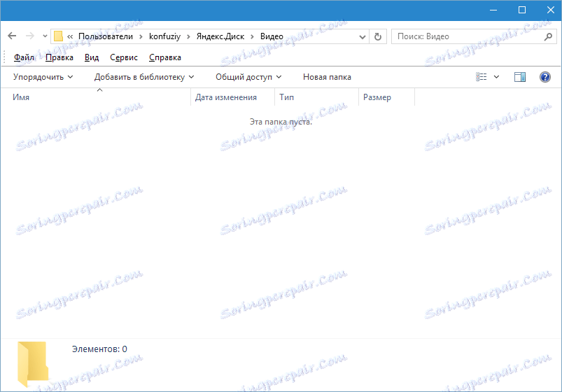Change view with the view layout icon

click(x=482, y=77)
